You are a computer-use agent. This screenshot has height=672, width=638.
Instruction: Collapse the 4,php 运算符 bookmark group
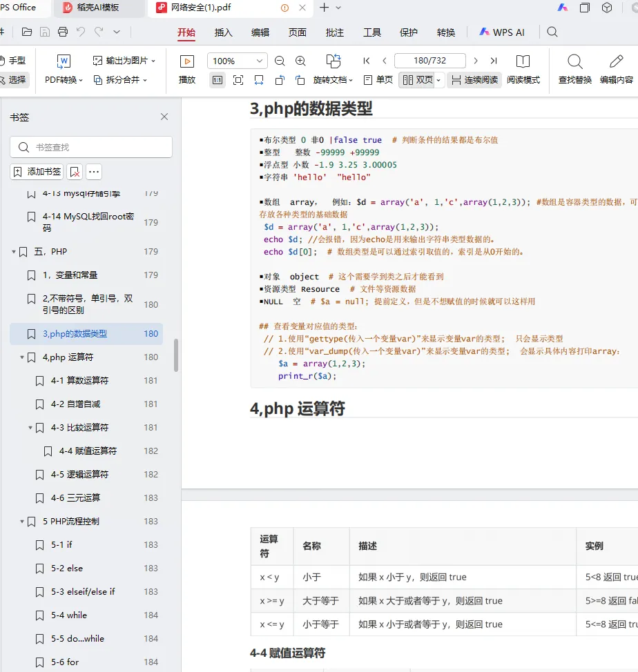coord(22,357)
